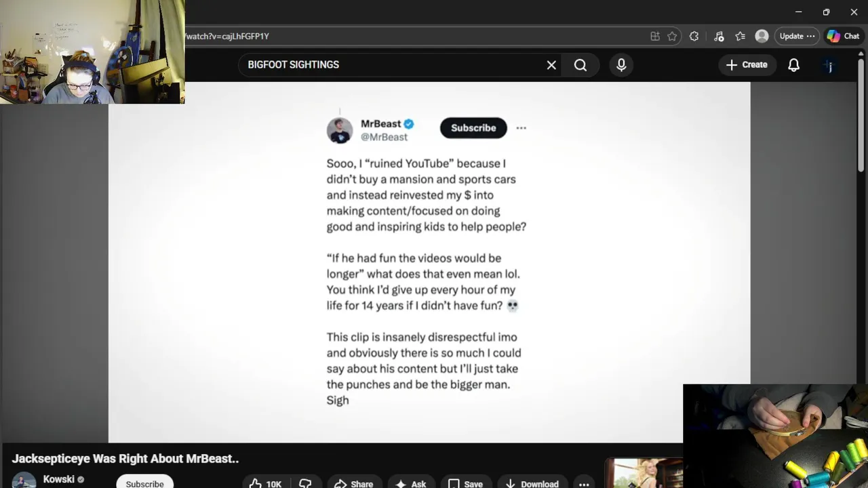Open the media control music icon
The height and width of the screenshot is (488, 868).
click(719, 37)
